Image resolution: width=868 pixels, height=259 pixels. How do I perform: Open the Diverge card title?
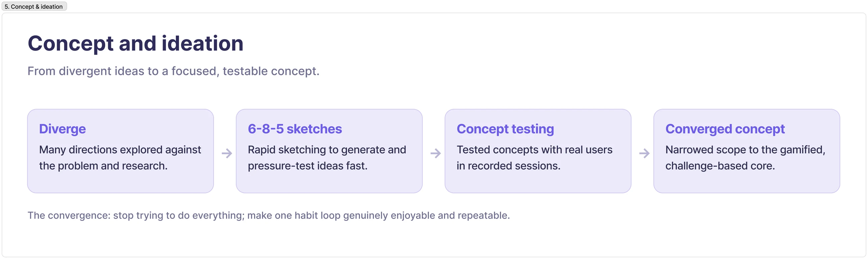(x=62, y=129)
